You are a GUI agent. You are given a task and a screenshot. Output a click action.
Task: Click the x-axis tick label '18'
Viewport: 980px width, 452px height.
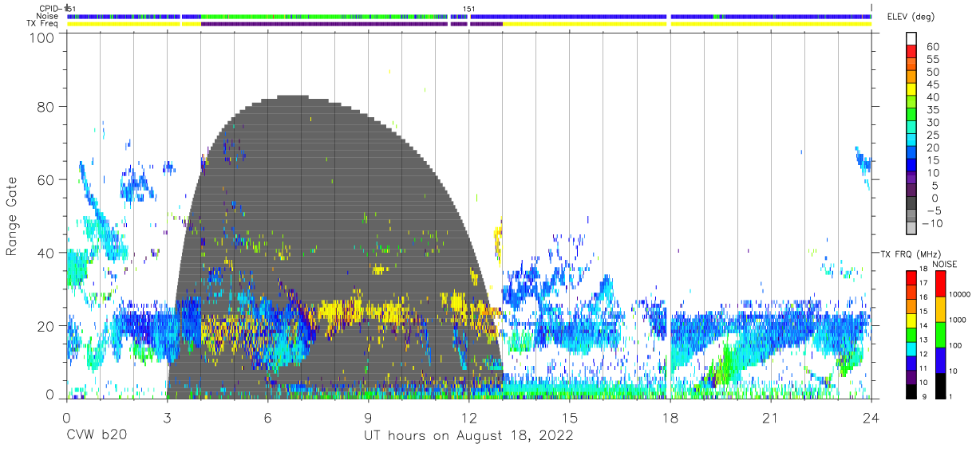click(670, 418)
